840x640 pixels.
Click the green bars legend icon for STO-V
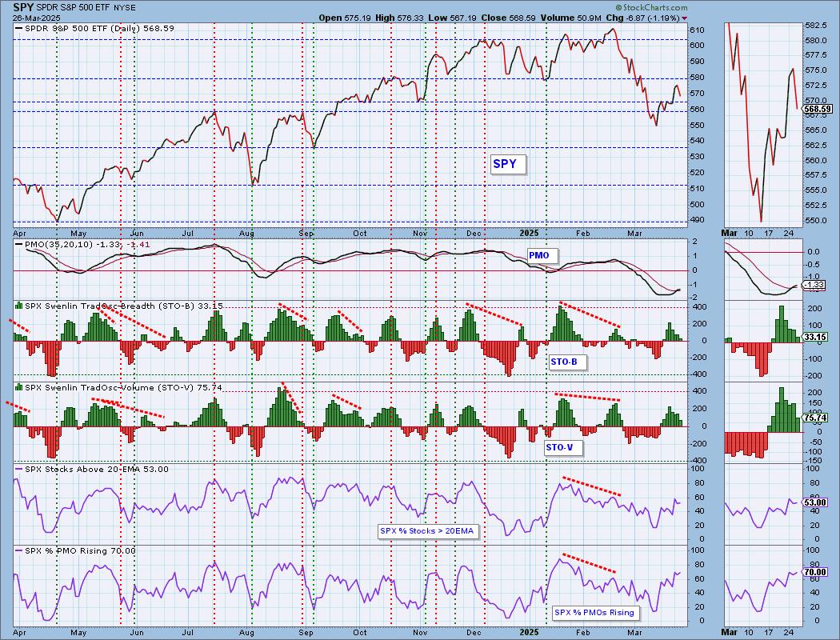pos(18,387)
